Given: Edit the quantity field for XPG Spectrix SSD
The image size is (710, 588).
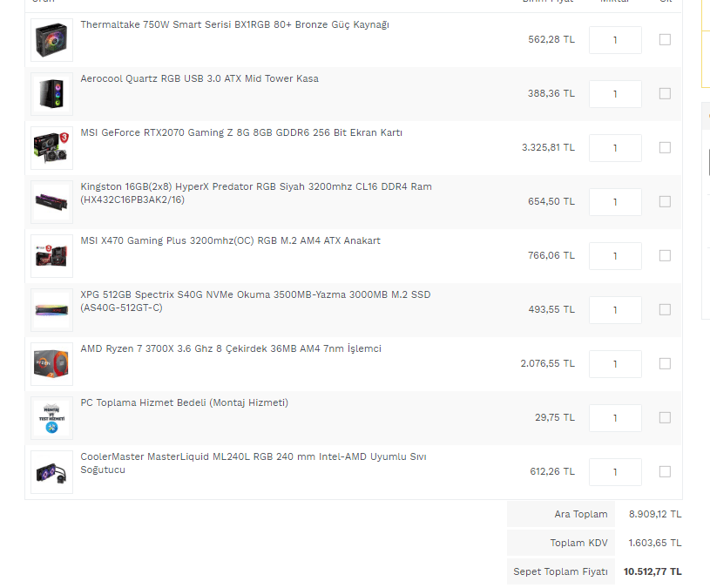Looking at the screenshot, I should [615, 310].
